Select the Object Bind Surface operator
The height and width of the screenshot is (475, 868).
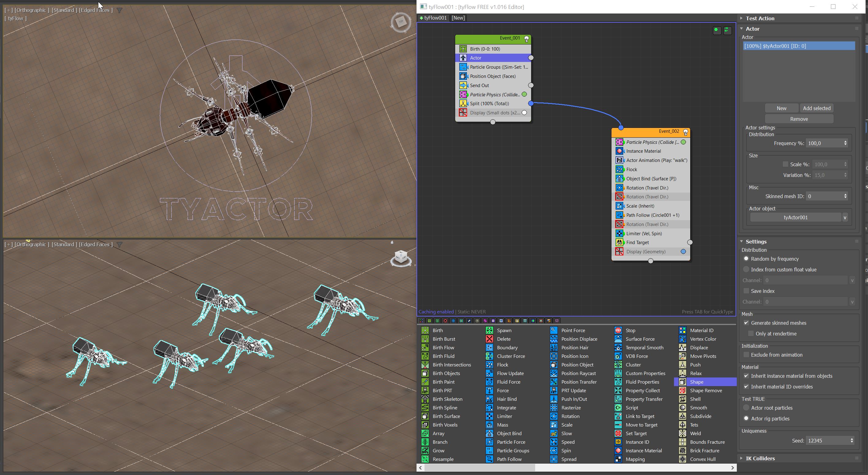point(651,179)
